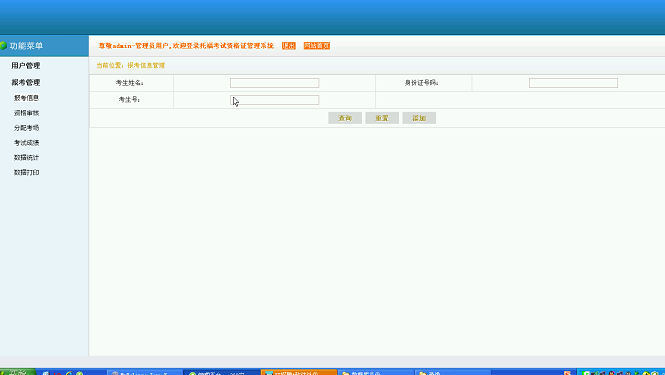
Task: Click the red S icon in system tray
Action: 567,373
